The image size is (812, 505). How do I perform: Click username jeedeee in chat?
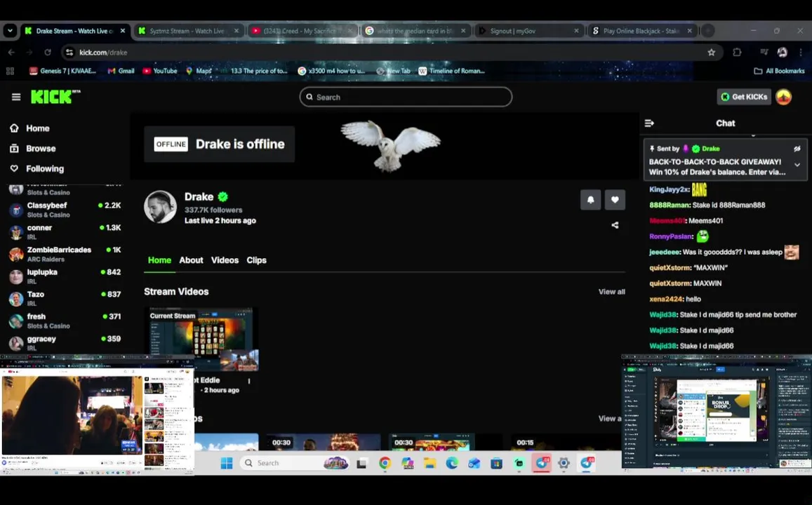(x=665, y=252)
